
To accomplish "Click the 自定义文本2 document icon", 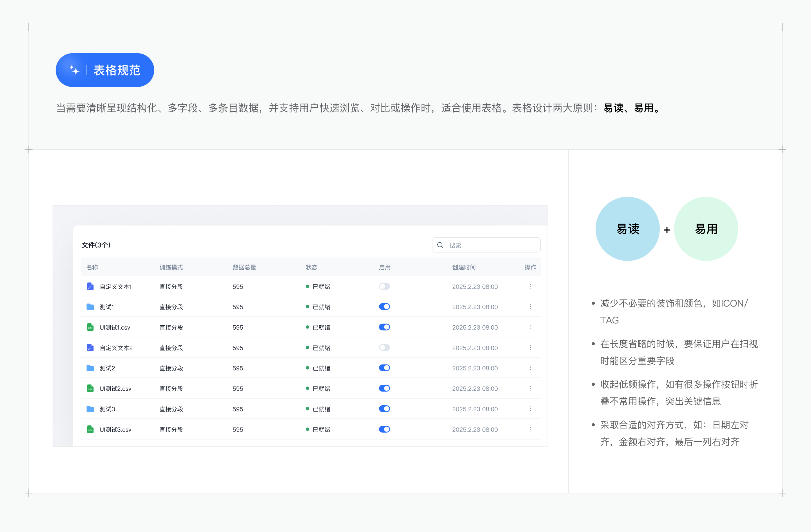I will click(90, 348).
